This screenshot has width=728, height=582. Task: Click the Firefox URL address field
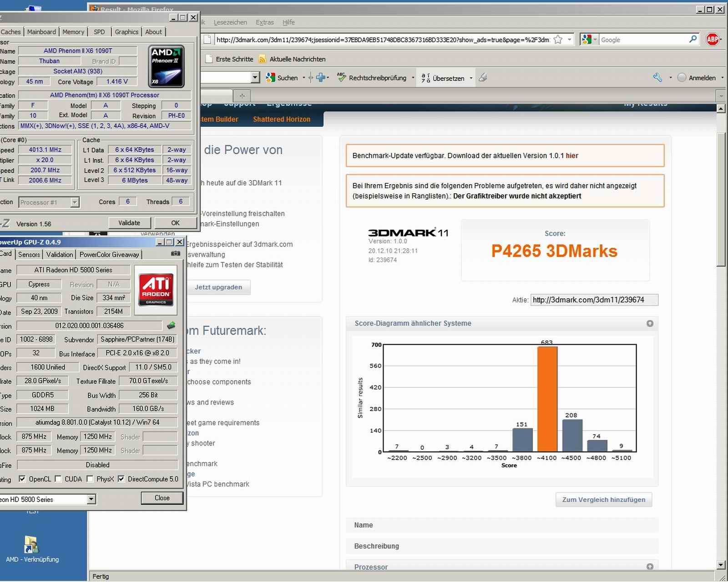click(382, 40)
